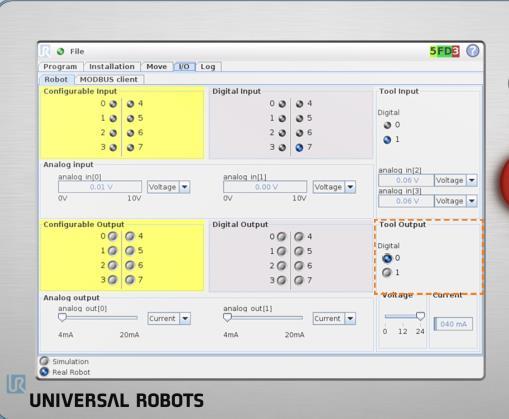Toggle Tool Output Digital 1
This screenshot has height=419, width=509.
(x=387, y=273)
